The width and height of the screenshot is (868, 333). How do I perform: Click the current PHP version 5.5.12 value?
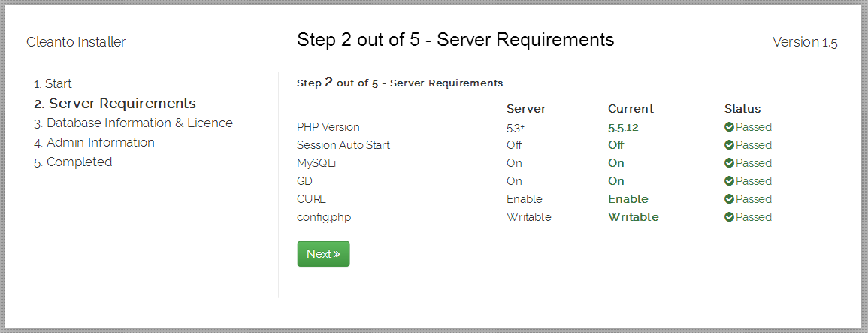coord(623,128)
